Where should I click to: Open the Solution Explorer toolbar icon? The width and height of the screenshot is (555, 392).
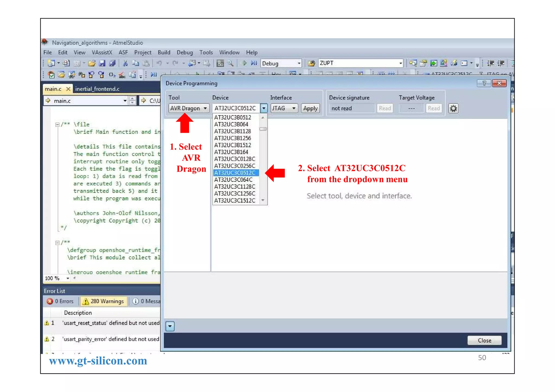click(413, 63)
